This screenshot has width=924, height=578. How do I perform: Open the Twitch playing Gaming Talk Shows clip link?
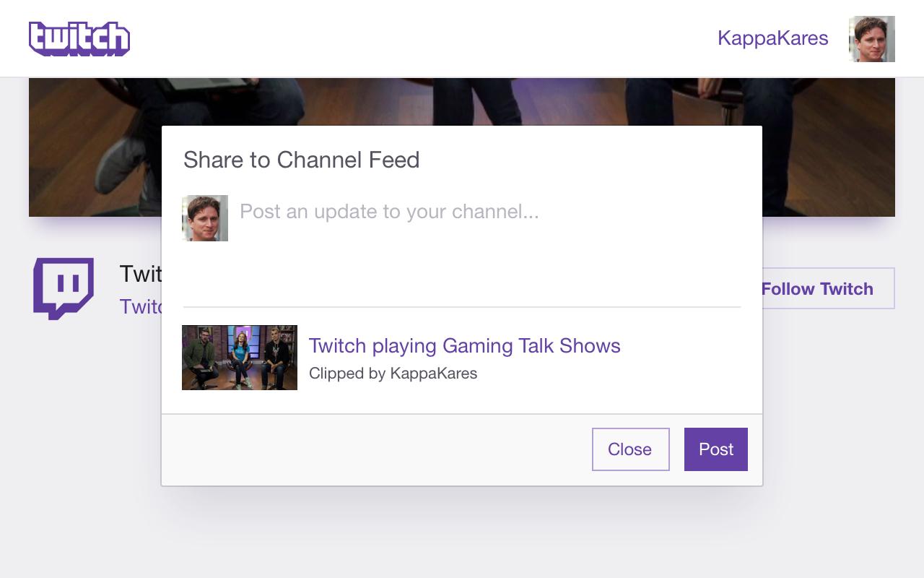point(465,346)
